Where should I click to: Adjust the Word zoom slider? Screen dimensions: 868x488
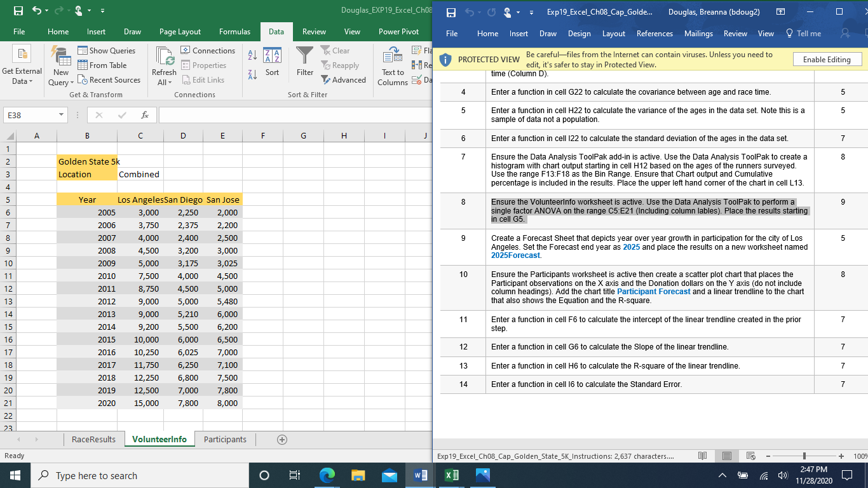pos(806,456)
